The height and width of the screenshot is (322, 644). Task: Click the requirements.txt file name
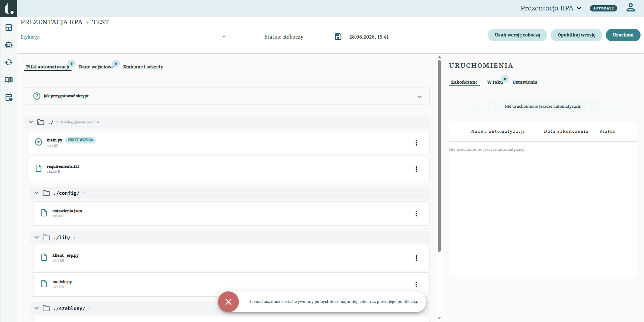pos(63,166)
